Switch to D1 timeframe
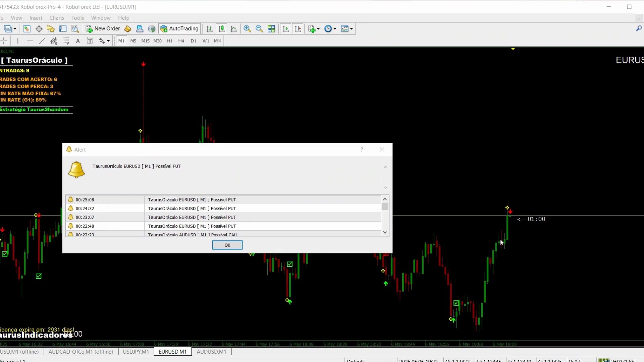Image resolution: width=644 pixels, height=362 pixels. (193, 41)
